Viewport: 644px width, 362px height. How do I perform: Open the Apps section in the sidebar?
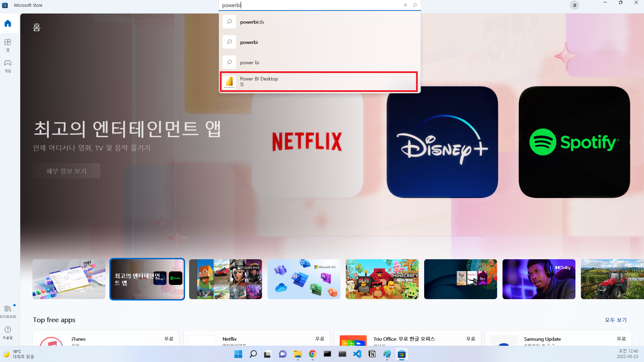click(x=8, y=45)
